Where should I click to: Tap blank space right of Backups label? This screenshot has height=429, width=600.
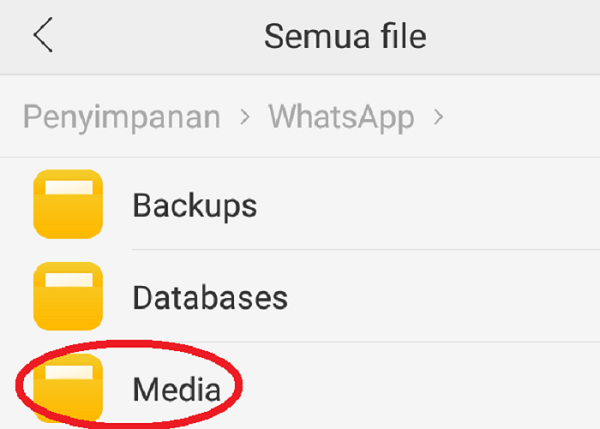tap(430, 206)
